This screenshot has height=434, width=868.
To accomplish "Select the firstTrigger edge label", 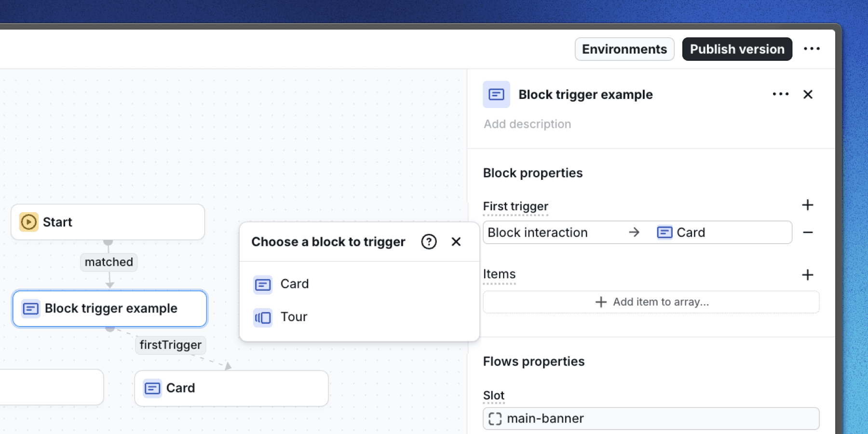I will point(170,345).
